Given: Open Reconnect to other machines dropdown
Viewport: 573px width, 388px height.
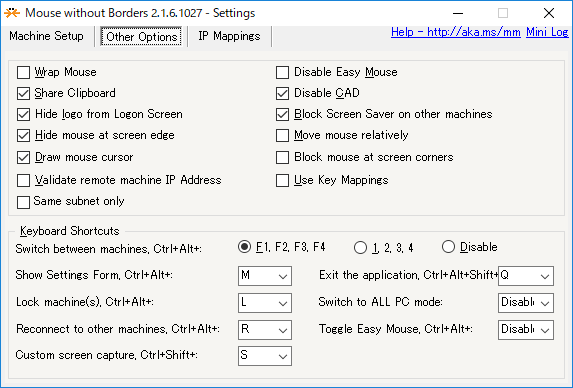Looking at the screenshot, I should (x=265, y=330).
